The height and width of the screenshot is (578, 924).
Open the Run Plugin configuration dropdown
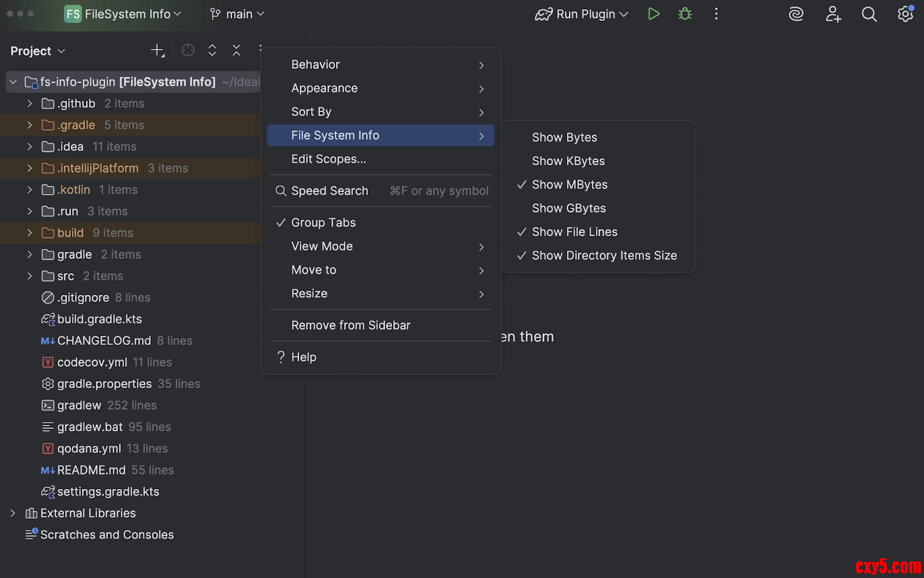click(x=582, y=14)
